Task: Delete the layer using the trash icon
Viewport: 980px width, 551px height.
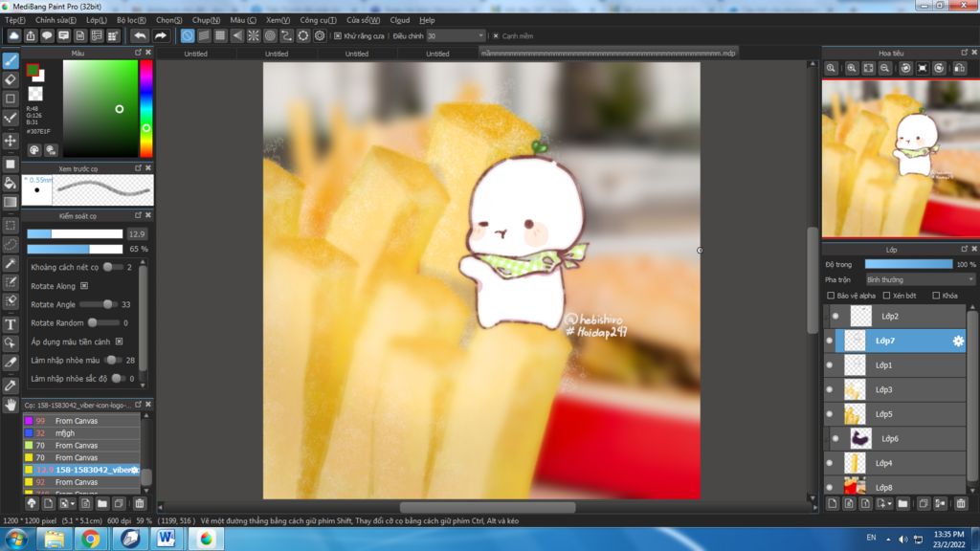Action: click(961, 503)
